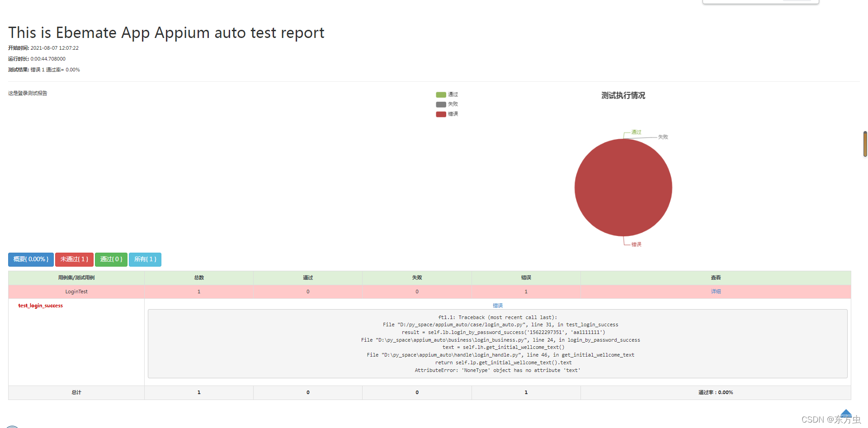Show all cases with 所有{ 1 } button
This screenshot has height=428, width=868.
pyautogui.click(x=145, y=259)
